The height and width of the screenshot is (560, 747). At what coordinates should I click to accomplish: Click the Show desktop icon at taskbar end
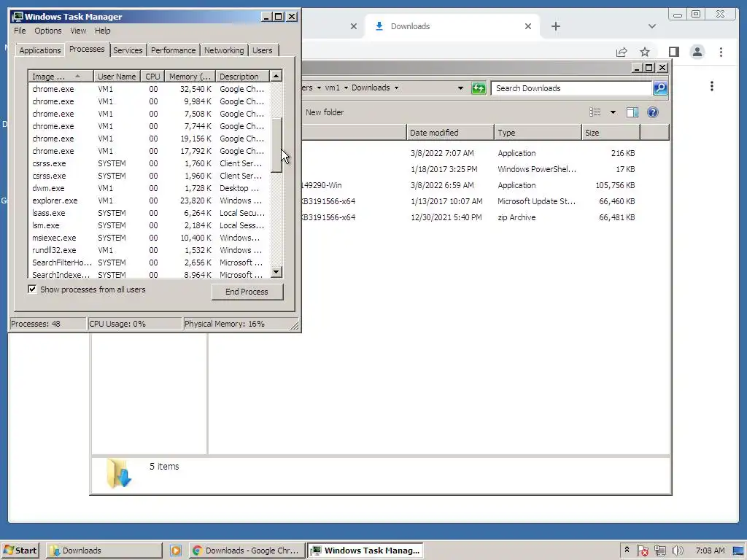(739, 551)
